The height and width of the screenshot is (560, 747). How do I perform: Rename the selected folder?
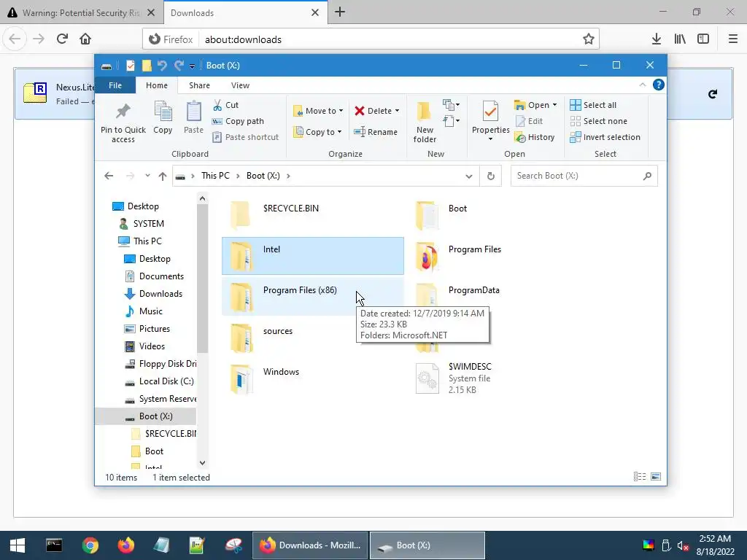pyautogui.click(x=376, y=132)
